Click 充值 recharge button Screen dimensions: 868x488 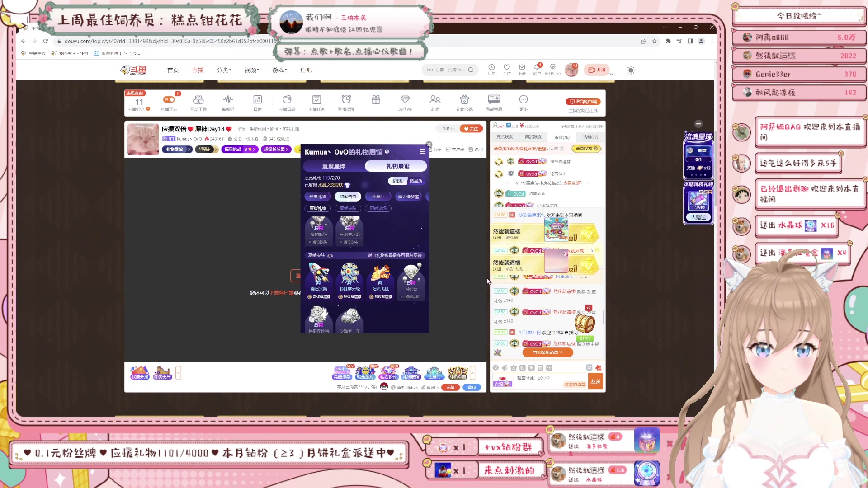450,387
